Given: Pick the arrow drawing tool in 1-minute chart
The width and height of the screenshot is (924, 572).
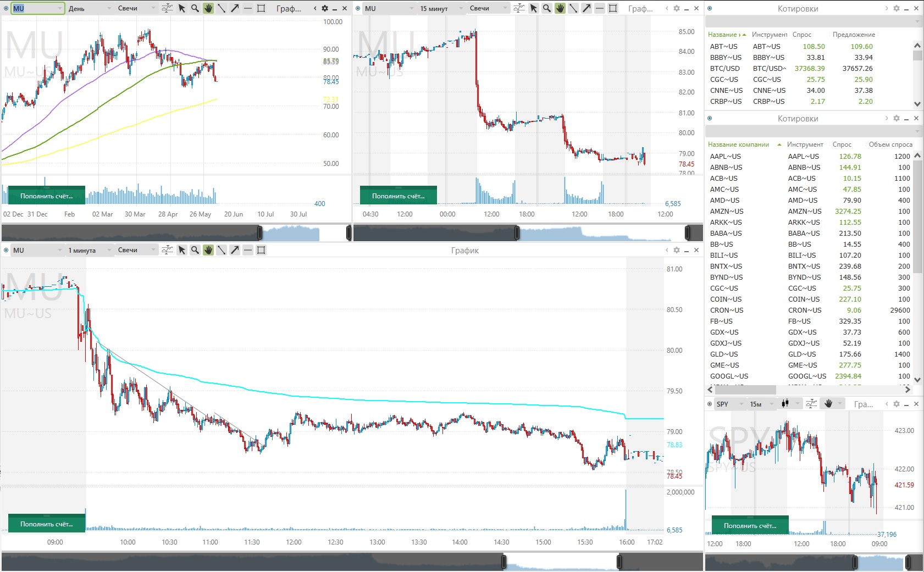Looking at the screenshot, I should [x=235, y=250].
